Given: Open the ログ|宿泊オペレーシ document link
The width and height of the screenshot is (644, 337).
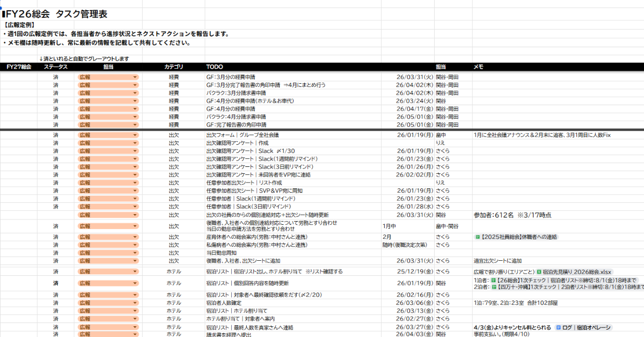Looking at the screenshot, I should pos(583,327).
